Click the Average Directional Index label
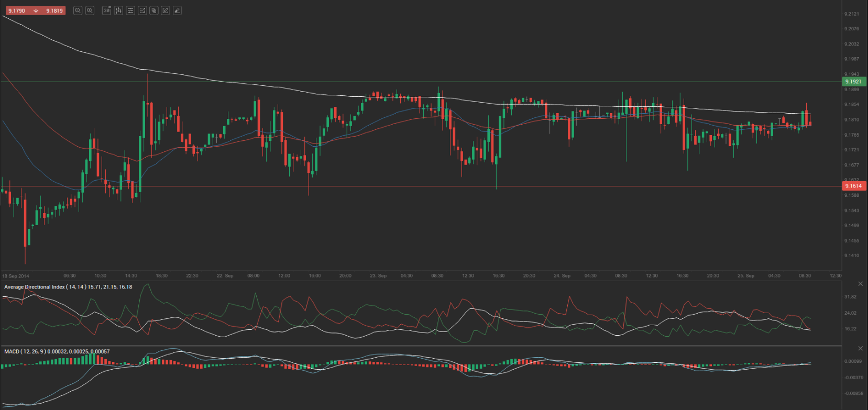Viewport: 868px width, 410px height. pos(68,287)
